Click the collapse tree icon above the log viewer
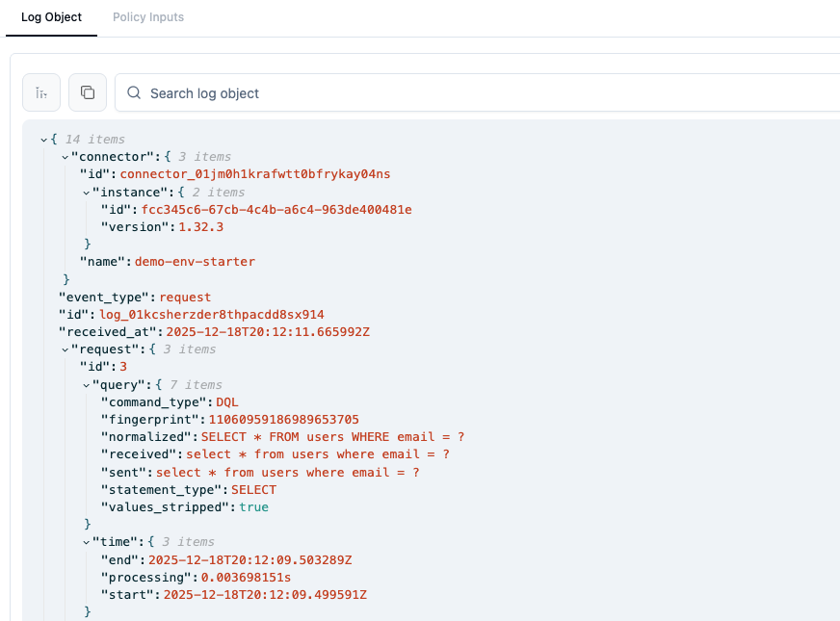 40,91
